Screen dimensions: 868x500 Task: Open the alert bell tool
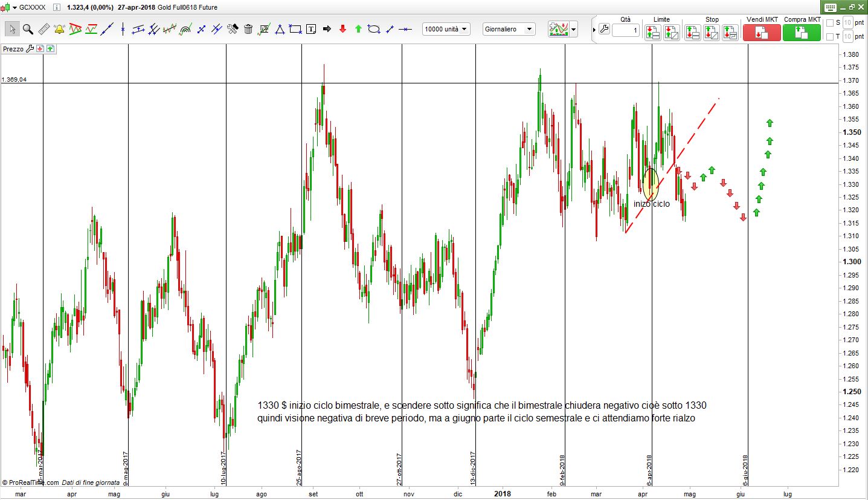(x=59, y=29)
